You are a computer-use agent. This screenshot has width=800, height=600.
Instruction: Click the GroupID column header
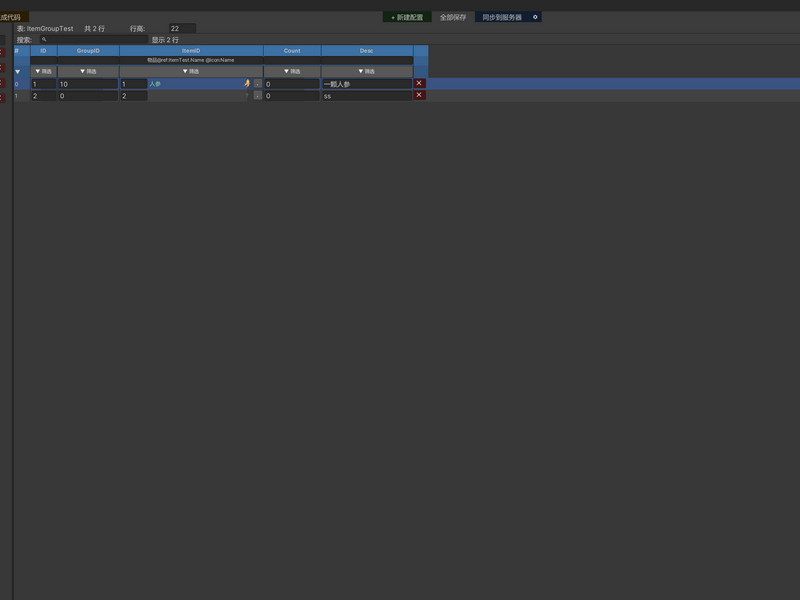(88, 51)
